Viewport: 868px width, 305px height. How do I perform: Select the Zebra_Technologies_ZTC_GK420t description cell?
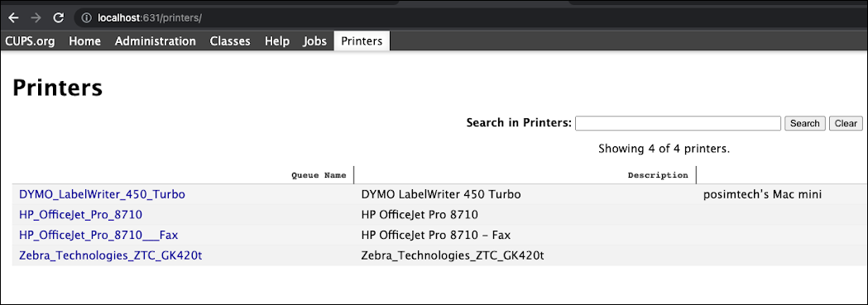[x=453, y=256]
